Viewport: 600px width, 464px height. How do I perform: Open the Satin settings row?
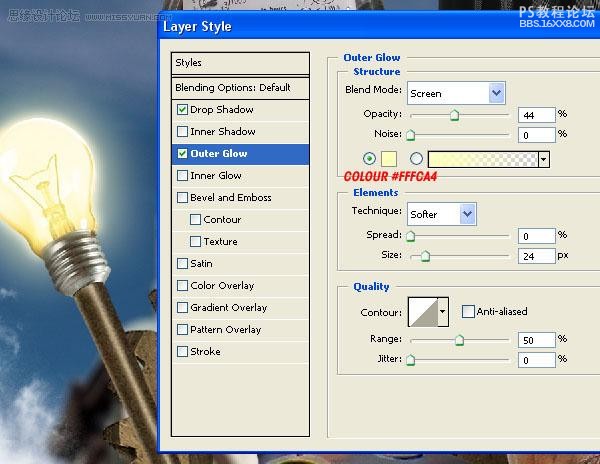point(240,264)
